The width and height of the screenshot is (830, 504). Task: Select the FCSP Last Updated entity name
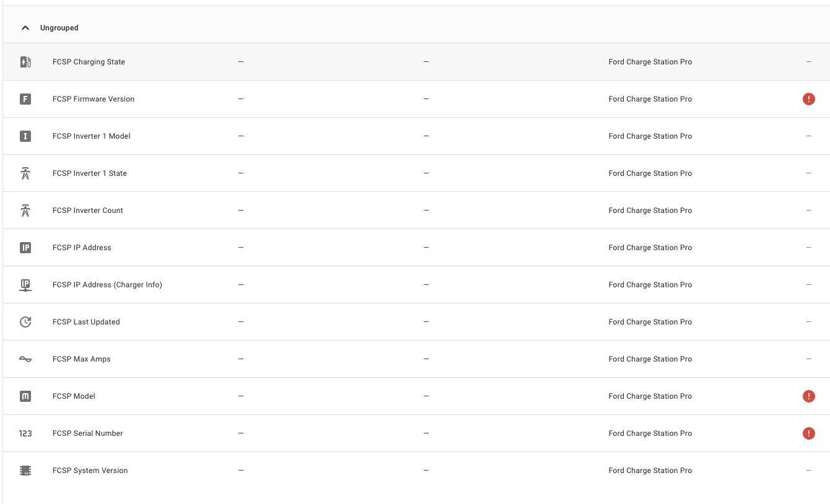(86, 321)
